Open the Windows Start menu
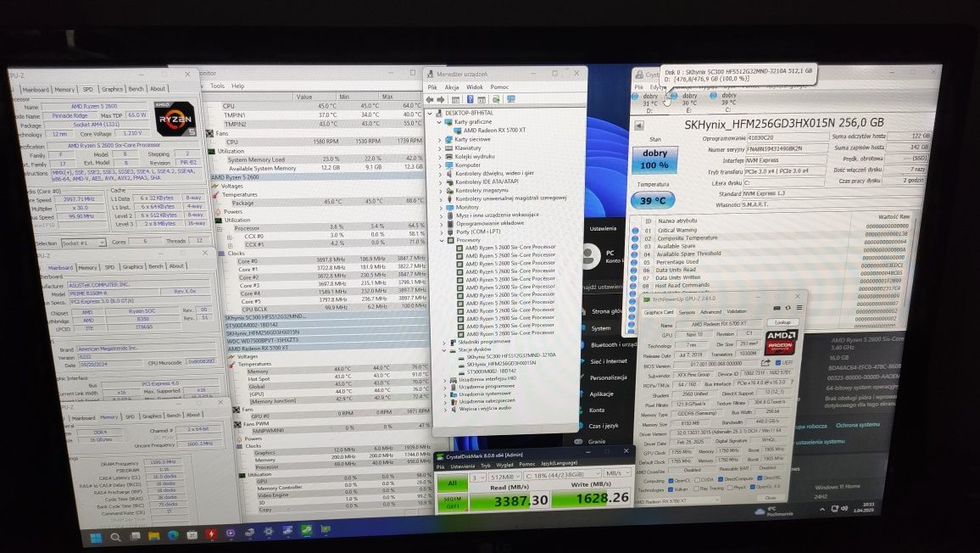Screen dimensions: 980x553 pos(97,538)
